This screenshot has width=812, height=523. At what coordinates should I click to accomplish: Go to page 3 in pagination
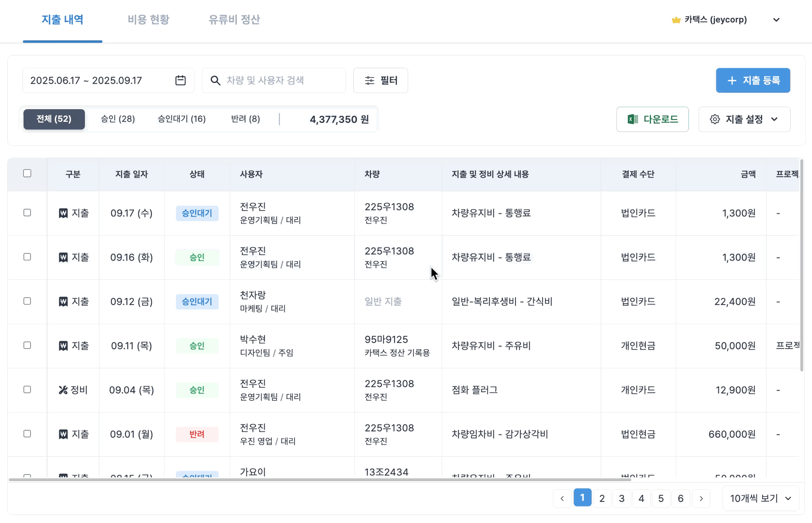(x=622, y=499)
